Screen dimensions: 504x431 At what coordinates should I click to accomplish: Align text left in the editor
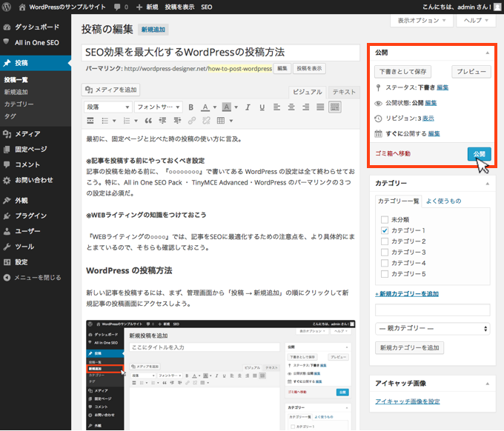click(x=276, y=107)
